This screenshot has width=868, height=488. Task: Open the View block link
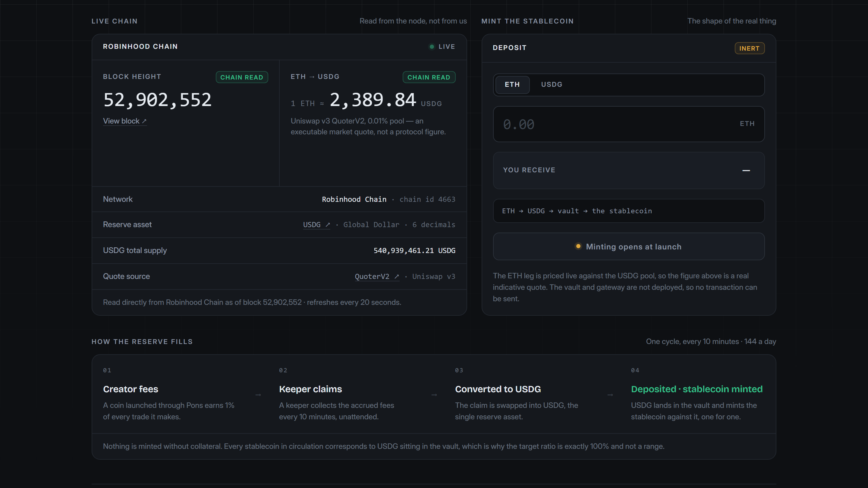tap(125, 121)
